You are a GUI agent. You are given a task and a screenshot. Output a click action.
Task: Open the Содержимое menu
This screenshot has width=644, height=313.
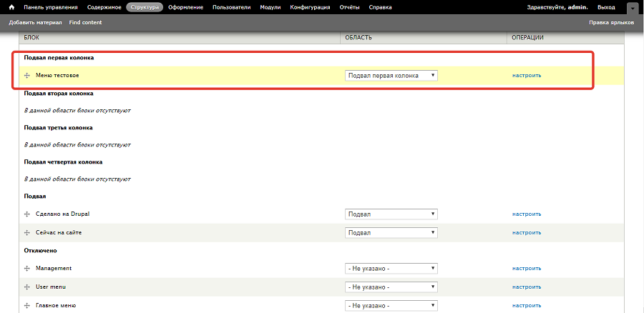coord(104,7)
